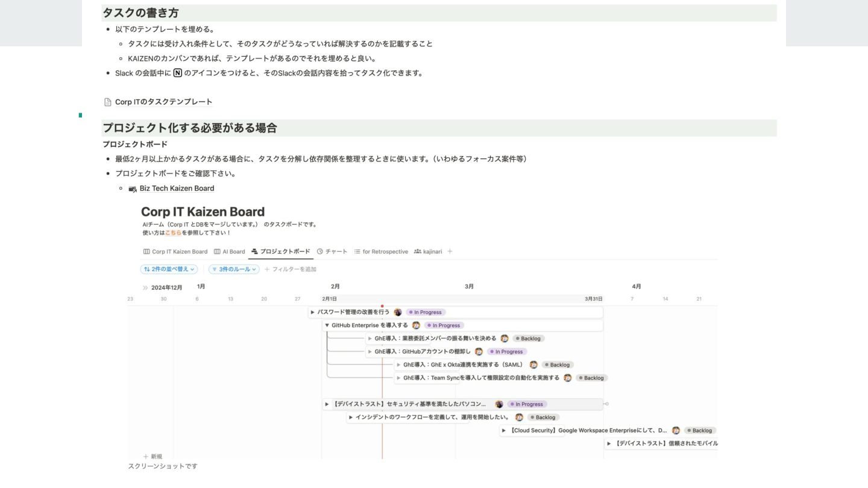Image resolution: width=868 pixels, height=488 pixels.
Task: Click the avatar on the Team Sync task
Action: click(x=567, y=378)
